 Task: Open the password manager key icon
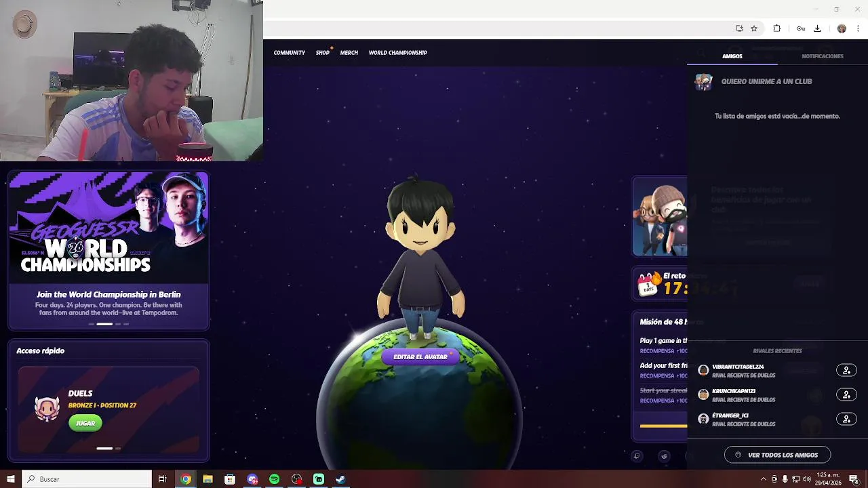801,28
